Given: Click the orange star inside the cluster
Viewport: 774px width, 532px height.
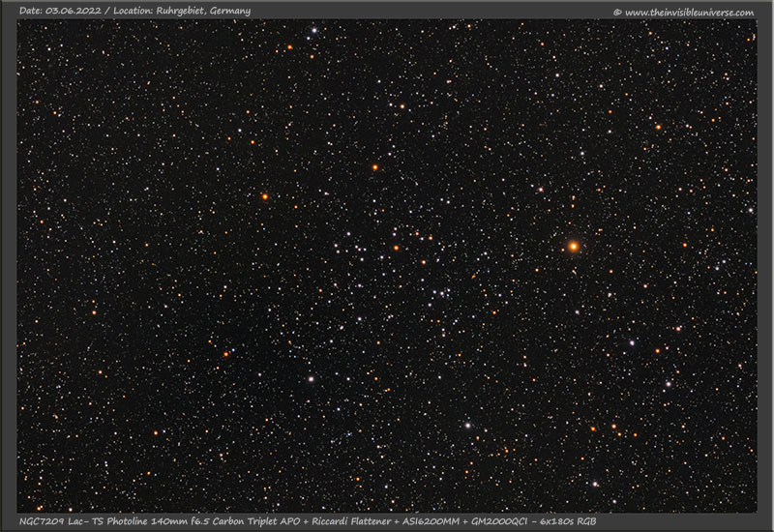Looking at the screenshot, I should 396,248.
